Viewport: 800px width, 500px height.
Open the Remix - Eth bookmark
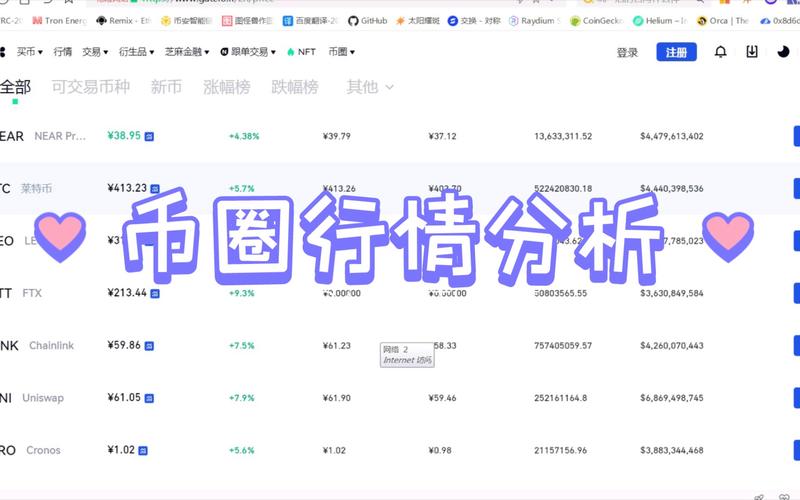pos(123,20)
